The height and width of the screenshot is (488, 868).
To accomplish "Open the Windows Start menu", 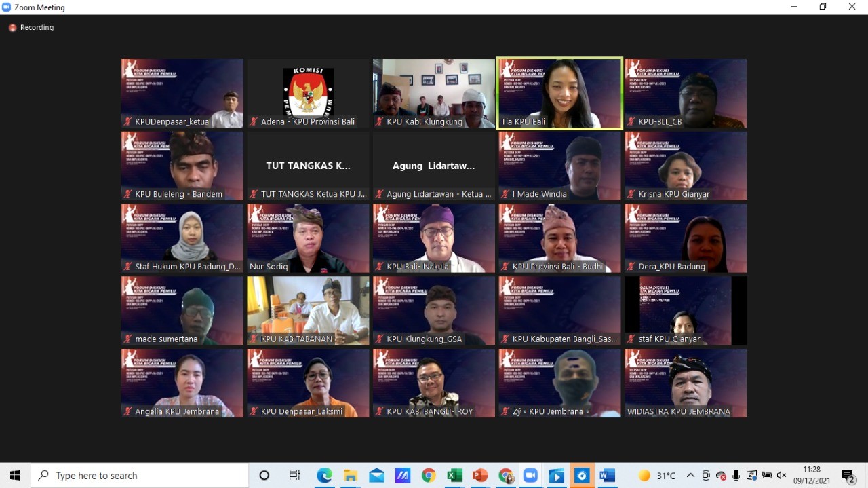I will pyautogui.click(x=15, y=476).
